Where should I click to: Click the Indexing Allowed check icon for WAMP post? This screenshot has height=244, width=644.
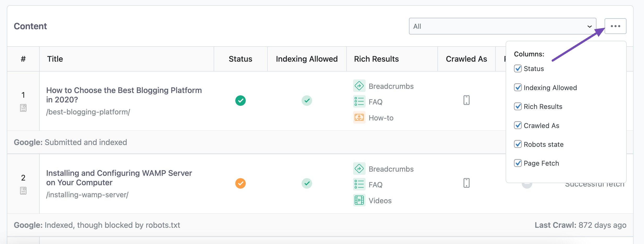307,183
